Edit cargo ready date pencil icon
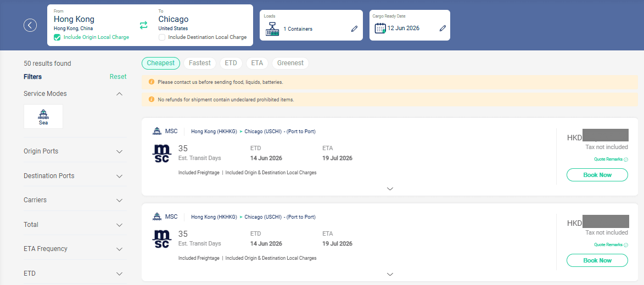 tap(443, 29)
